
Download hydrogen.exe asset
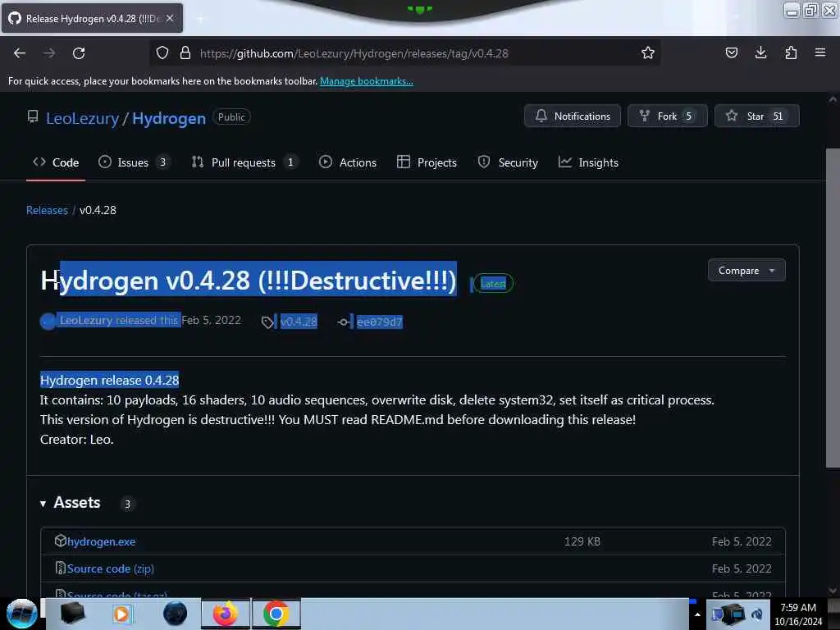click(101, 541)
